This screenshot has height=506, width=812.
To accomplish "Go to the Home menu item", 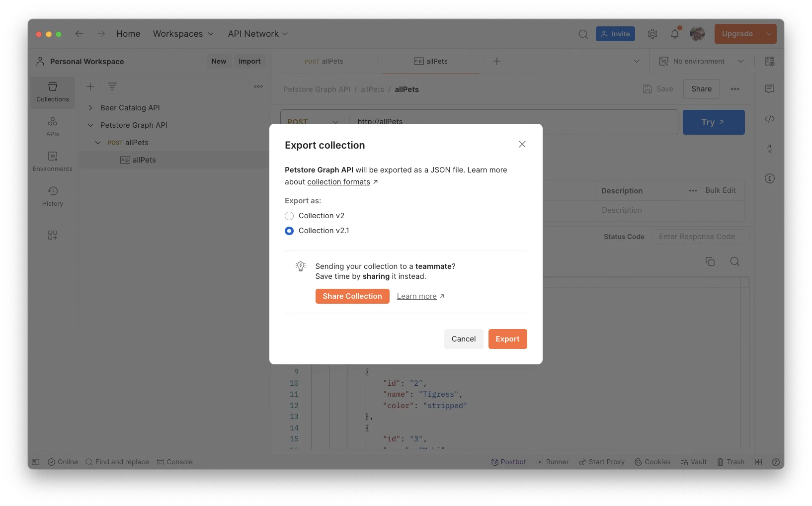I will tap(128, 34).
